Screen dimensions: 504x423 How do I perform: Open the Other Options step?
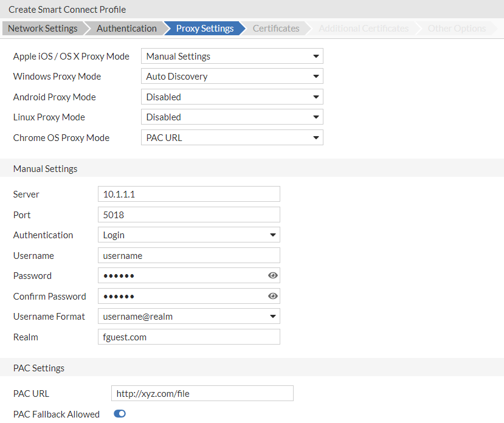[457, 29]
